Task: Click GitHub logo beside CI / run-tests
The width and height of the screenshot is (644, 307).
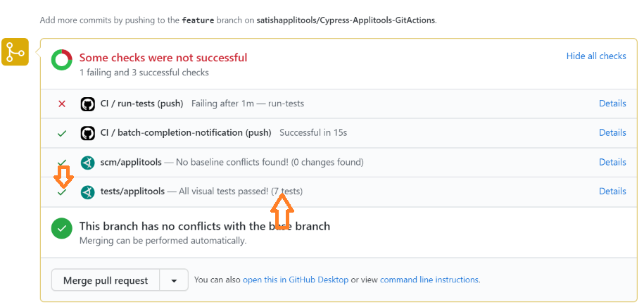Action: coord(88,104)
